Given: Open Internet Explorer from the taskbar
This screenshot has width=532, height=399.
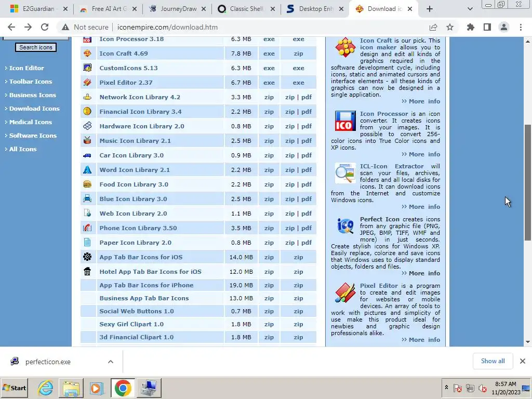Looking at the screenshot, I should [45, 388].
